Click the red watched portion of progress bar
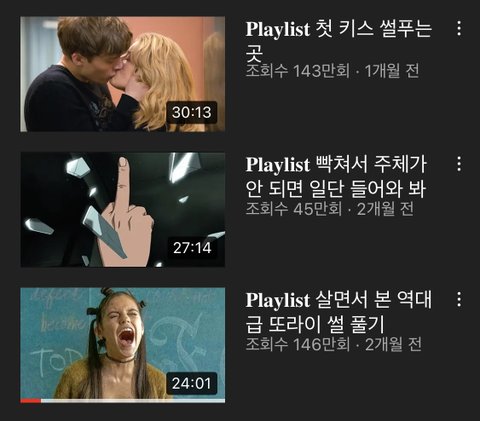Screen dimensions: 480x421 (31, 401)
